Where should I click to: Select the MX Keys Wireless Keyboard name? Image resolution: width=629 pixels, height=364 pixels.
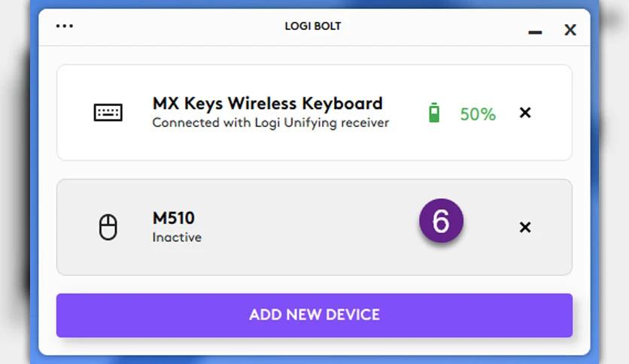click(268, 104)
